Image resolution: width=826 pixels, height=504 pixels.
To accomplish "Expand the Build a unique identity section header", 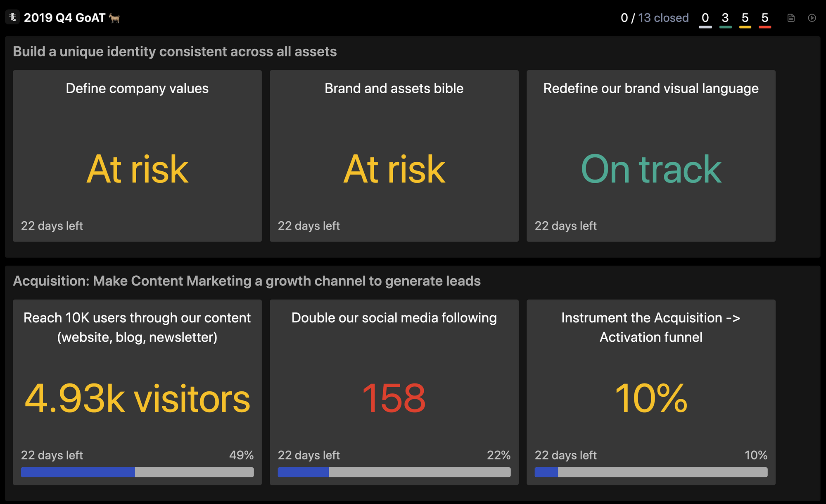I will pyautogui.click(x=175, y=52).
